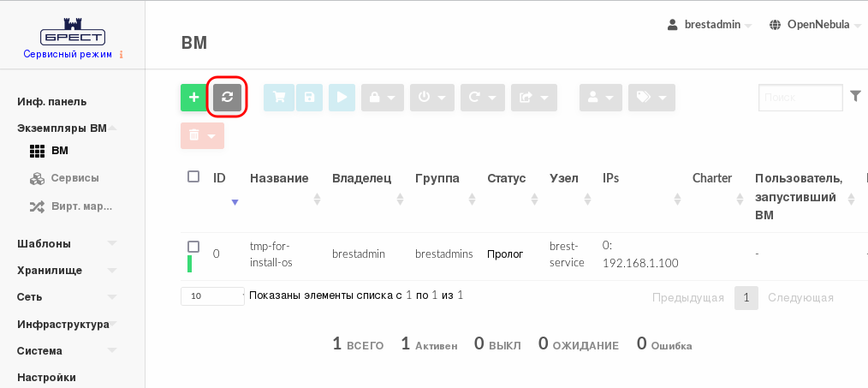Toggle the select-all checkbox in table header
The image size is (868, 388).
(193, 176)
